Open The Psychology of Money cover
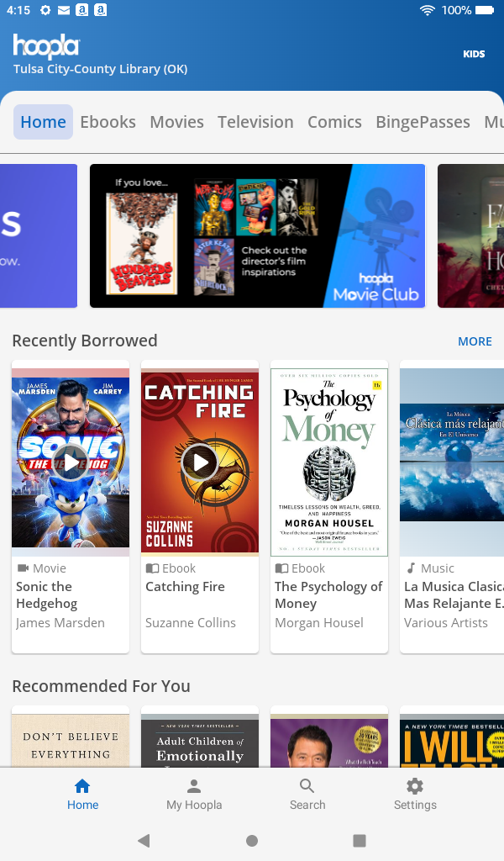 [329, 462]
